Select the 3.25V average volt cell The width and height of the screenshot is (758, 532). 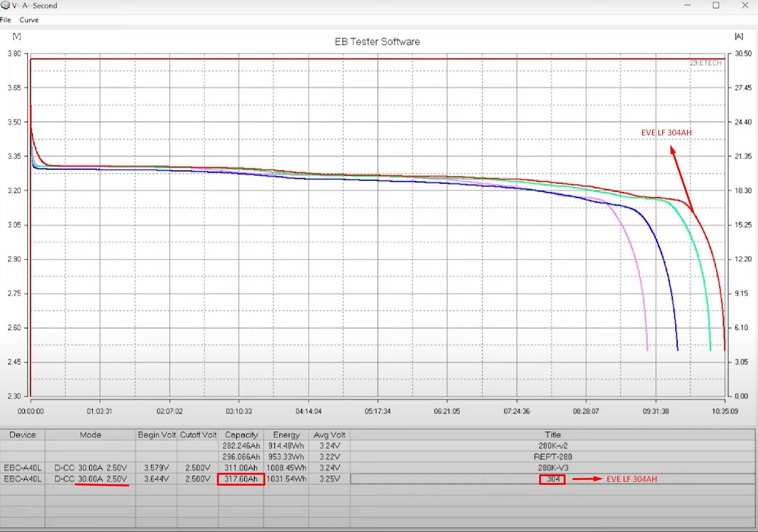(329, 479)
